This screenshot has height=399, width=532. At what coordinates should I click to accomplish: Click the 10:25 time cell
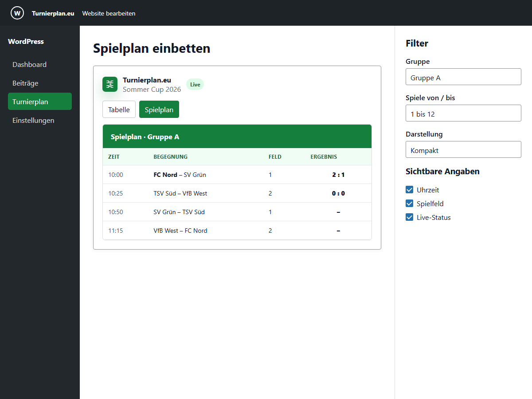click(116, 193)
